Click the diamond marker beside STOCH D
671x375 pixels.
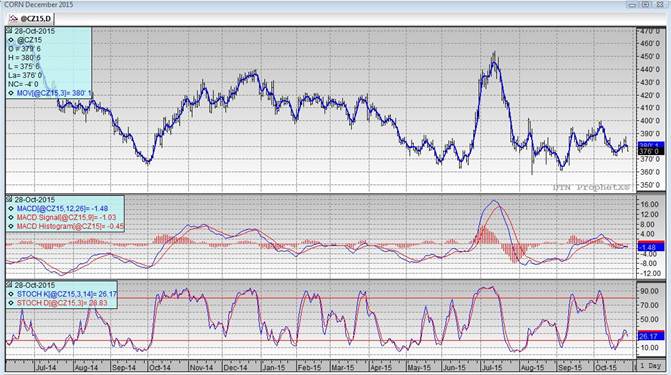[x=11, y=303]
